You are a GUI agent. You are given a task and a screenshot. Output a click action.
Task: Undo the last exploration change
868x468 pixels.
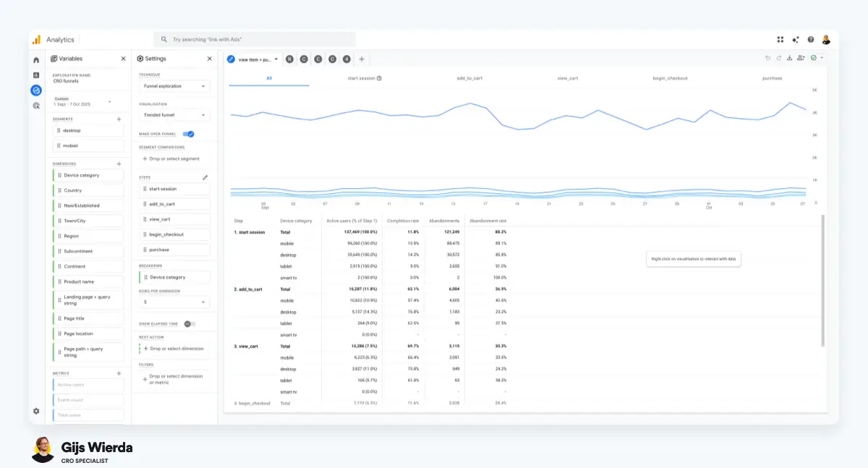(767, 57)
